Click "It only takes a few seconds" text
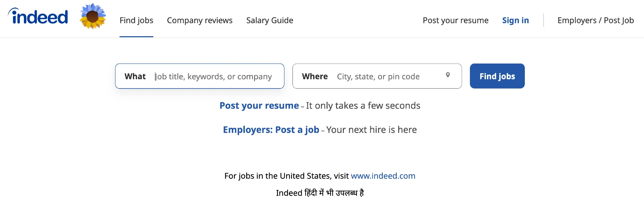The height and width of the screenshot is (205, 644). click(x=363, y=106)
